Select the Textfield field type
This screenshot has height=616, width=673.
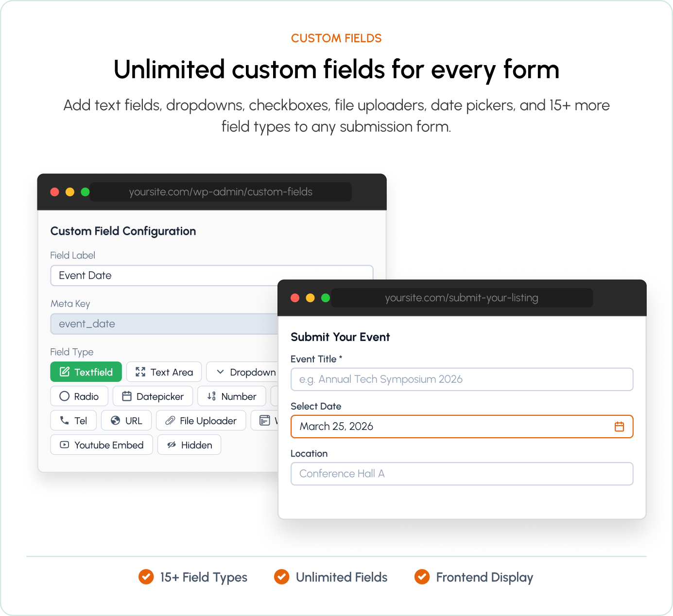[x=86, y=372]
